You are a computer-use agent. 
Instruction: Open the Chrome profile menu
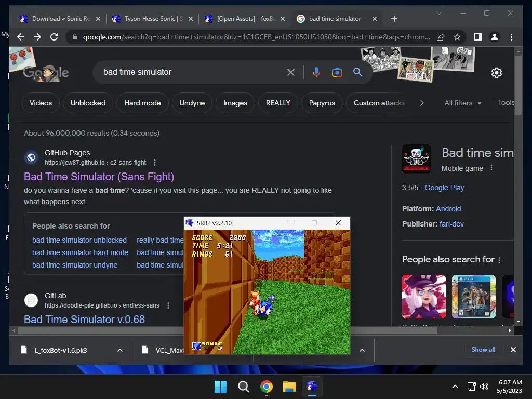coord(495,37)
